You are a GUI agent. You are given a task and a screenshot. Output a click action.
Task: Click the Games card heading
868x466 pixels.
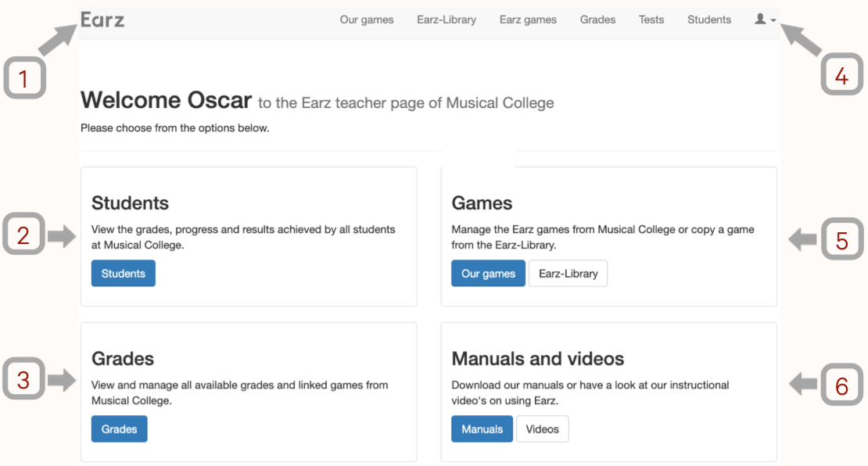coord(482,203)
